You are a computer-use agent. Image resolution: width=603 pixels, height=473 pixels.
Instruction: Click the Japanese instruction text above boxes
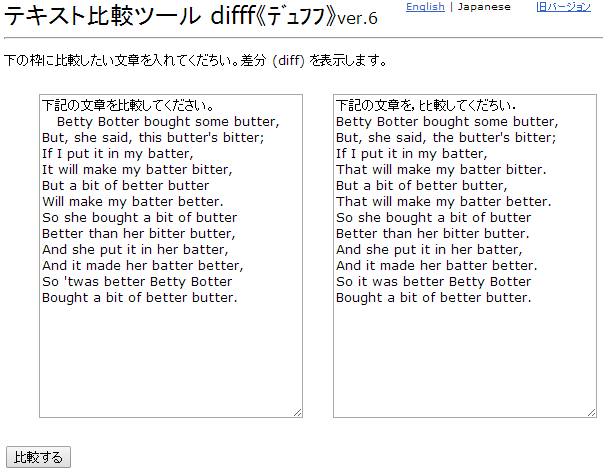tap(195, 61)
